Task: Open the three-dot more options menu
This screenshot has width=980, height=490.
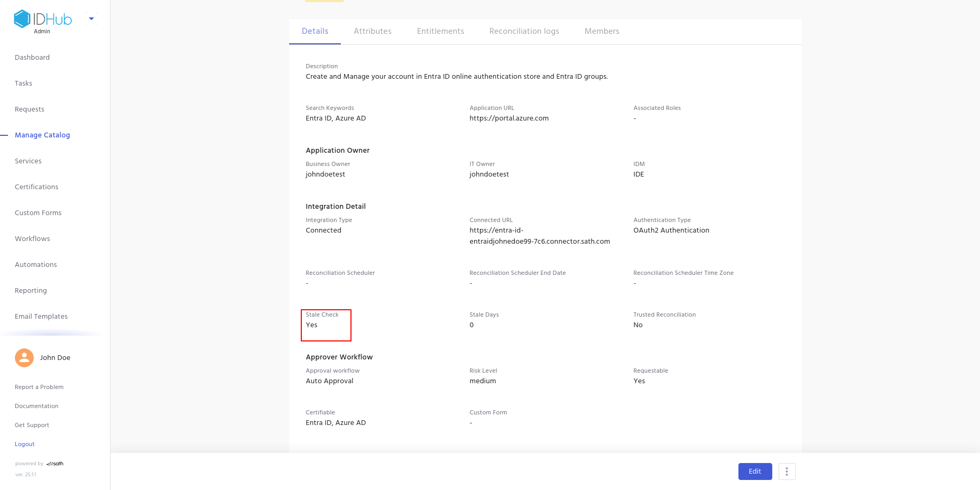Action: click(x=787, y=471)
